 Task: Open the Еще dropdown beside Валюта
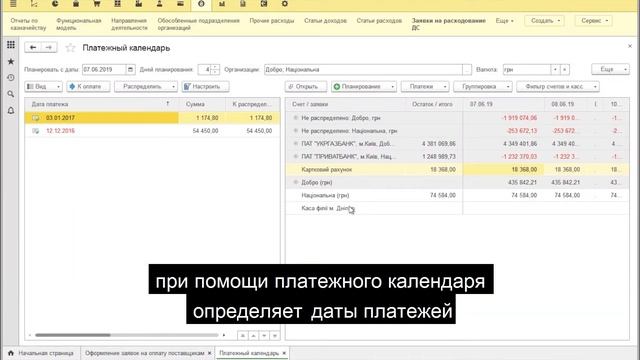tap(611, 69)
